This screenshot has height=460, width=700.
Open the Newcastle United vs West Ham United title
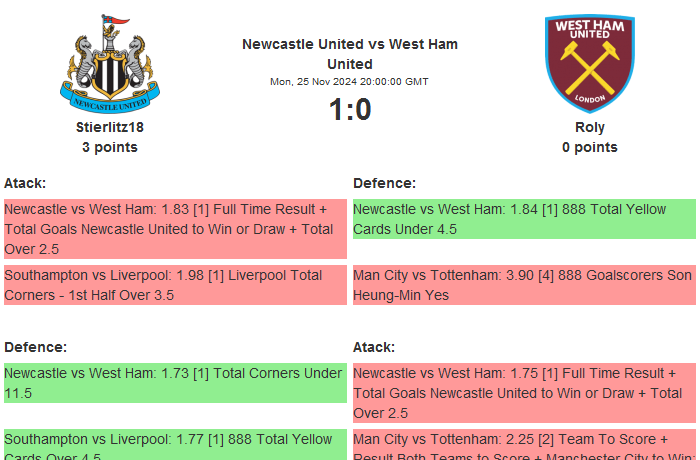pyautogui.click(x=350, y=54)
